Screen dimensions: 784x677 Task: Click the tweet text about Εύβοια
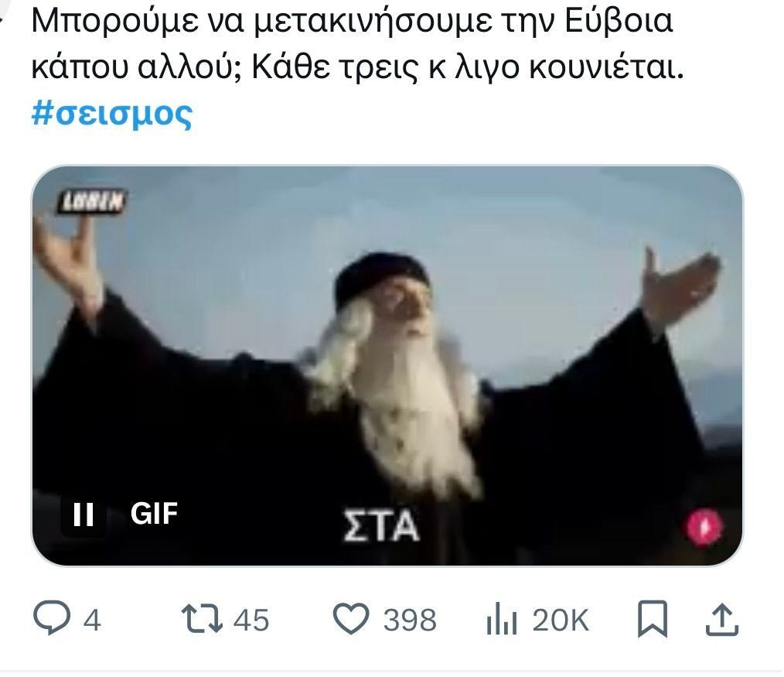[357, 43]
